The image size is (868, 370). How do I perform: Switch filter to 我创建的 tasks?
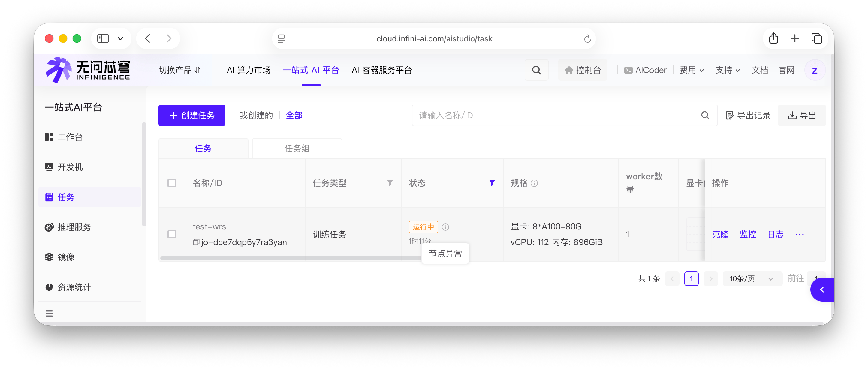pos(256,115)
